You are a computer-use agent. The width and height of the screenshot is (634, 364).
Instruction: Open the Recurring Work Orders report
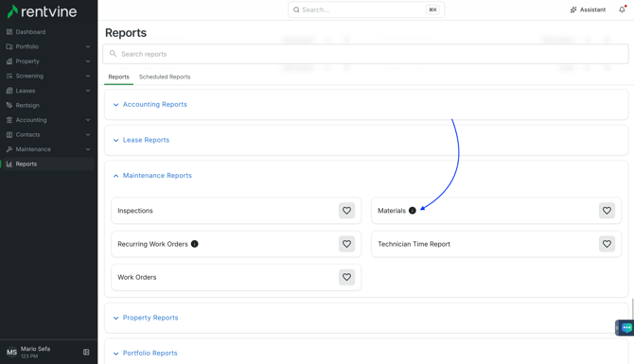152,244
